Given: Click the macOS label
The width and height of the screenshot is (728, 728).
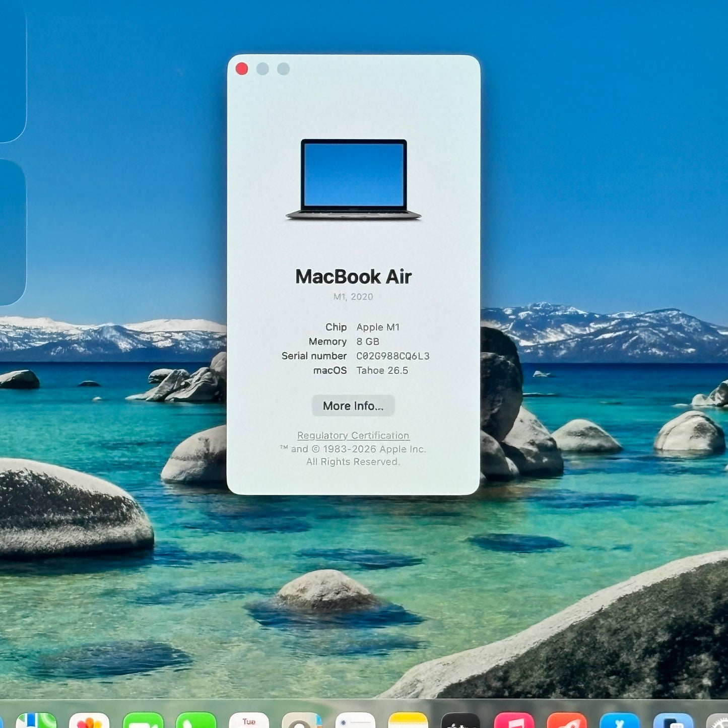Looking at the screenshot, I should click(x=330, y=370).
